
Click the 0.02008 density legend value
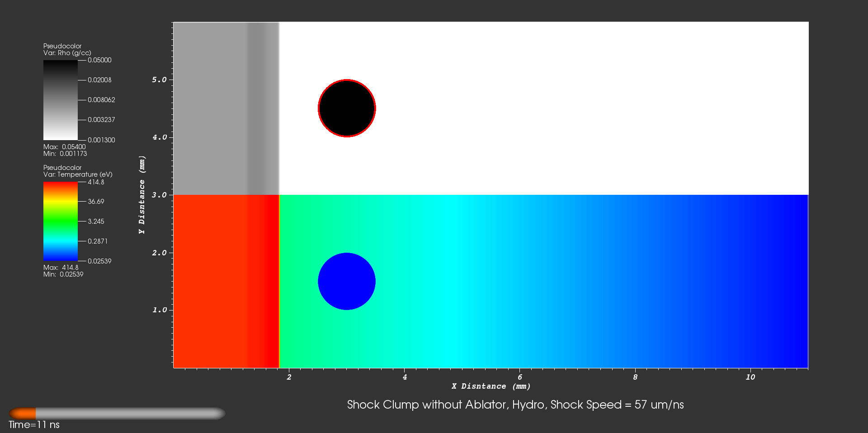click(x=99, y=80)
